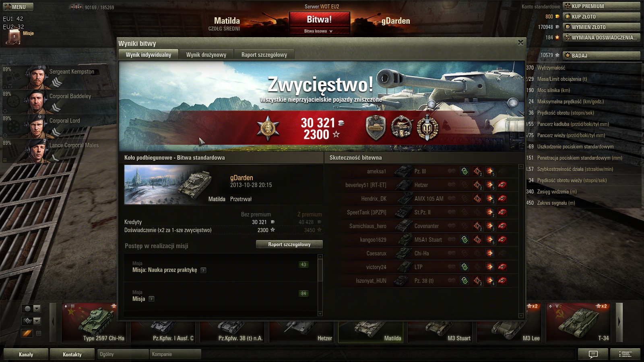This screenshot has height=362, width=644.
Task: Switch to the Raport szczegółowy tab
Action: (264, 55)
